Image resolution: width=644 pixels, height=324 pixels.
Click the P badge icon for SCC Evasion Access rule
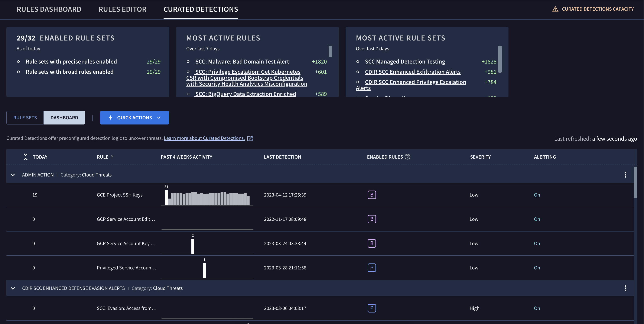pyautogui.click(x=371, y=308)
